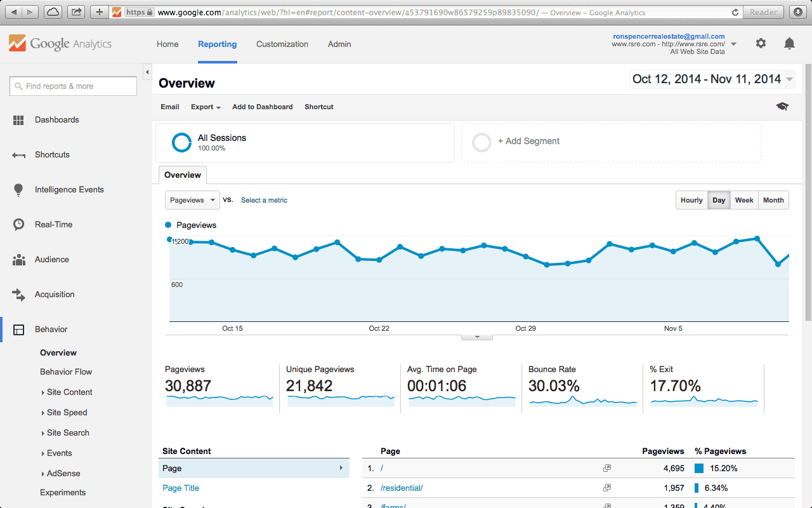Switch the chart to Week view
Image resolution: width=812 pixels, height=508 pixels.
[744, 200]
